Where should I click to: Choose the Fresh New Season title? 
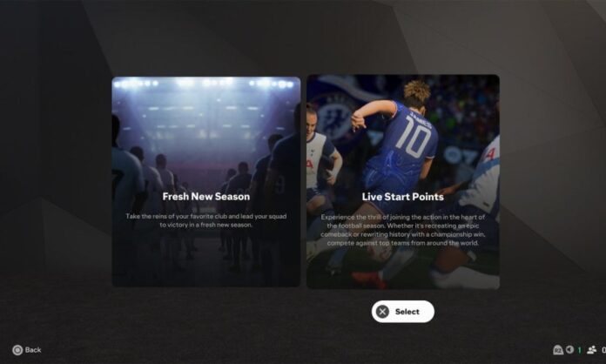pyautogui.click(x=206, y=196)
